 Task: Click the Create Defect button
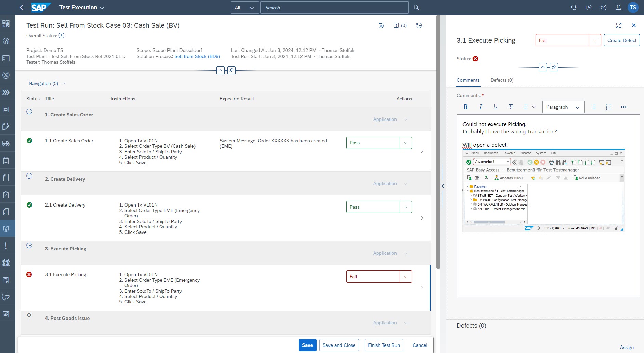[x=621, y=40]
